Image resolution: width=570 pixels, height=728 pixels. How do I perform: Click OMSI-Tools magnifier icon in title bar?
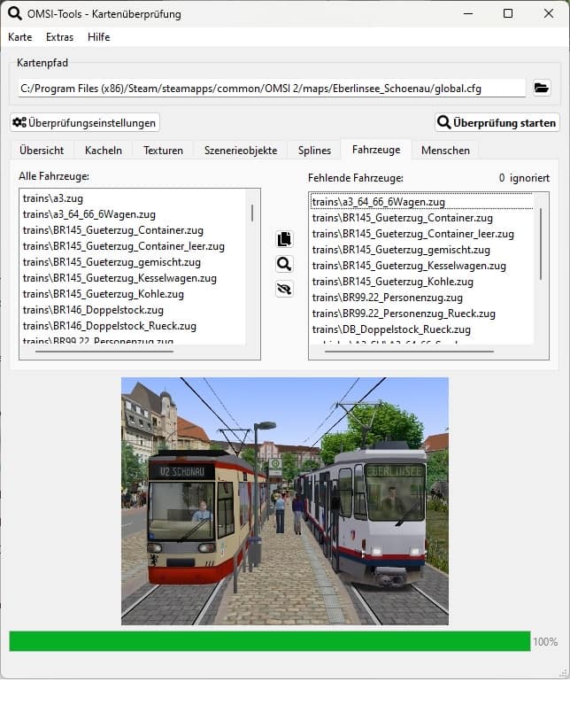click(15, 14)
